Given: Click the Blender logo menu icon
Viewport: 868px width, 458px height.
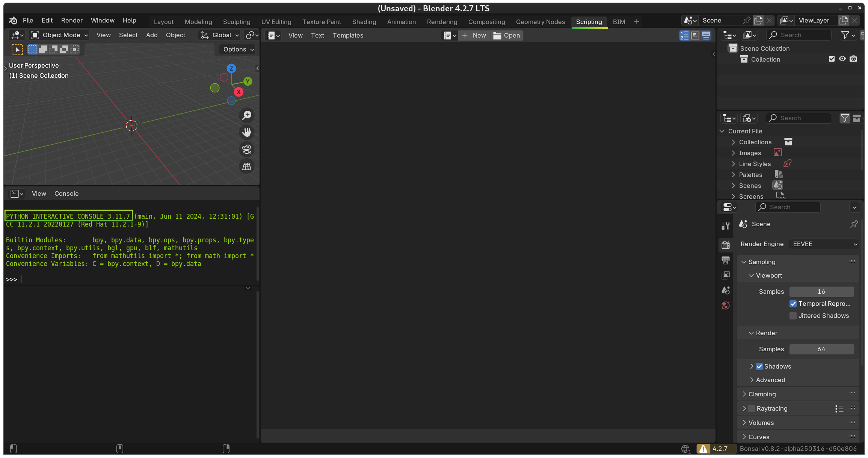Looking at the screenshot, I should pos(13,20).
